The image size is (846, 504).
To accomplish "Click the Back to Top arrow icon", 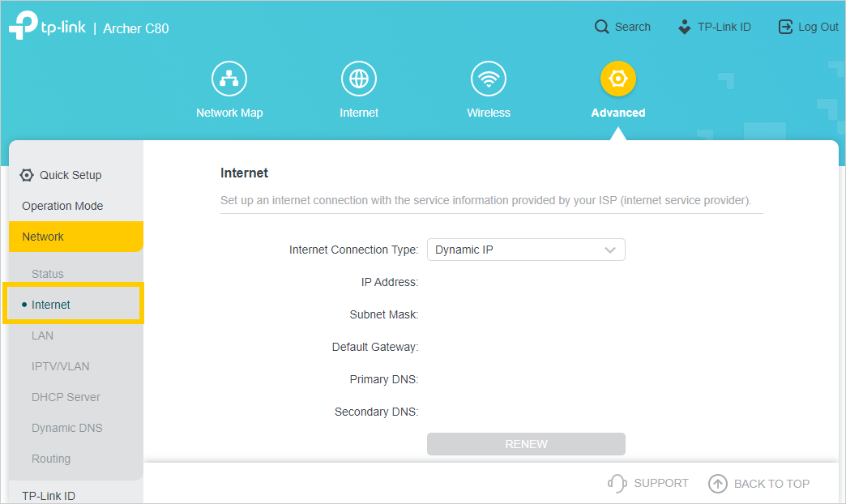I will pyautogui.click(x=718, y=484).
